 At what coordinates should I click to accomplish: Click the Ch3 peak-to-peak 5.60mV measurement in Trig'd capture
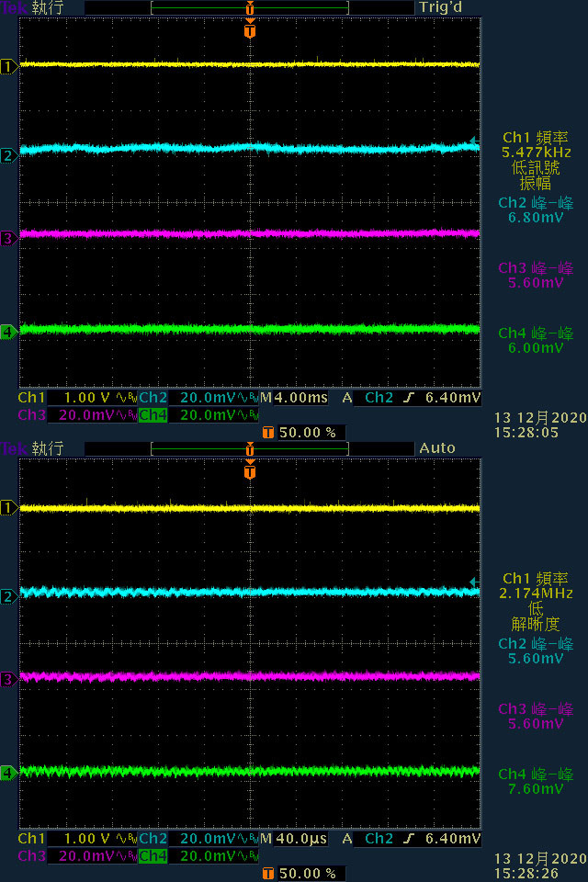click(536, 276)
